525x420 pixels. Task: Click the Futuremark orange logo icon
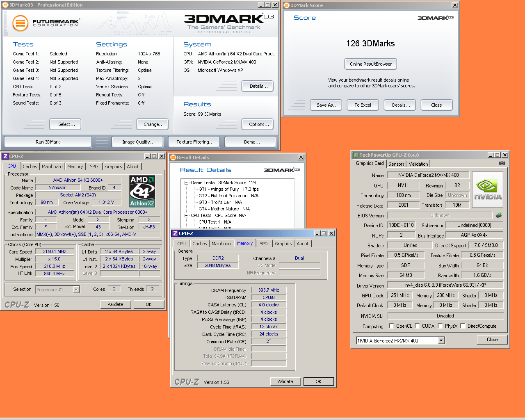click(20, 23)
